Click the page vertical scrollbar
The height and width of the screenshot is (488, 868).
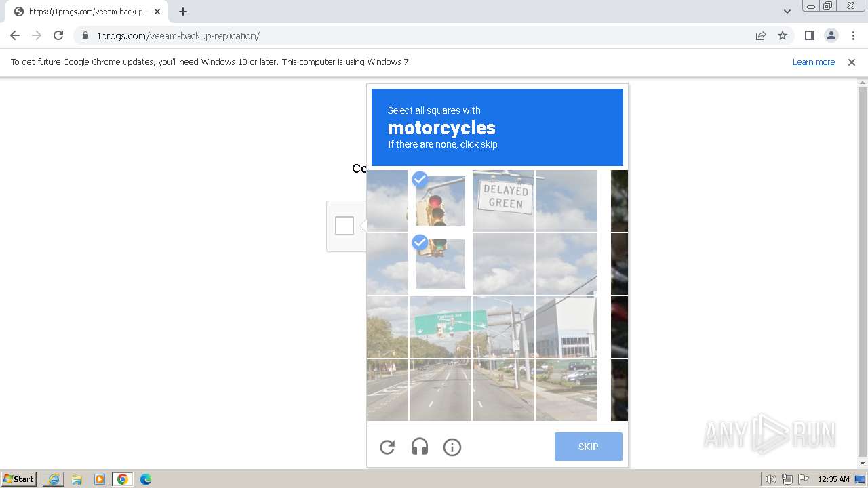(x=863, y=272)
